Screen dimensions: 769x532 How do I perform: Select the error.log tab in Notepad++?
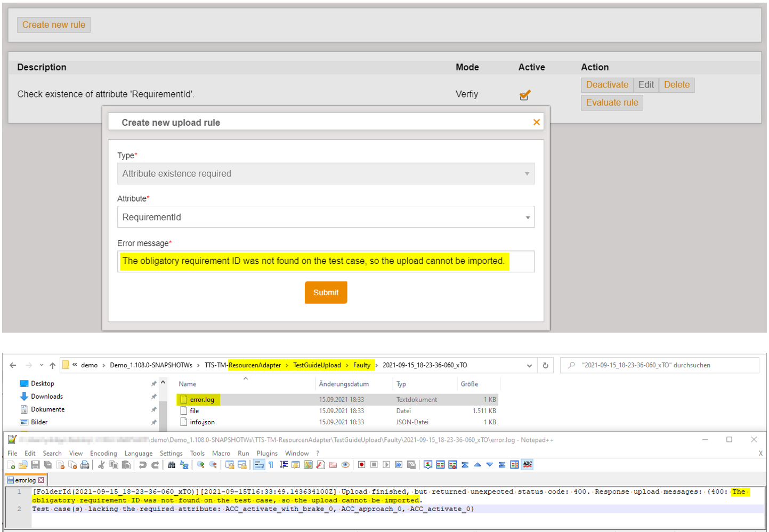point(25,480)
